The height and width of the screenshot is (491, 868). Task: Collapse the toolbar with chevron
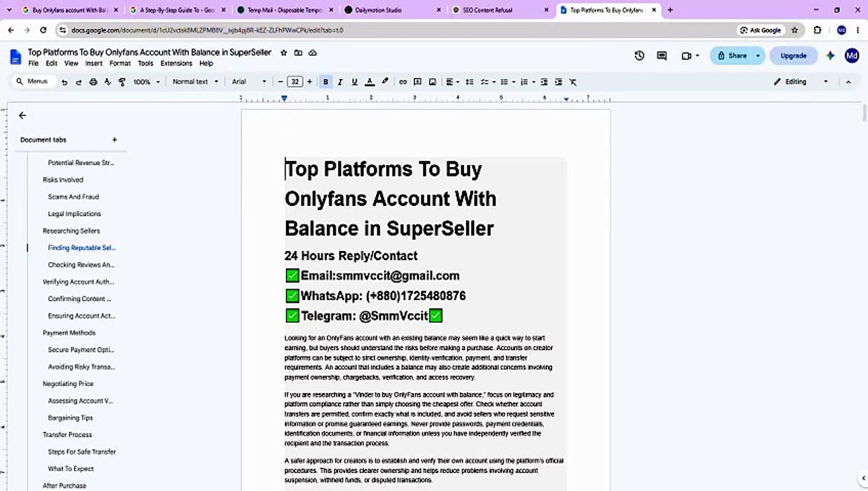click(x=848, y=82)
